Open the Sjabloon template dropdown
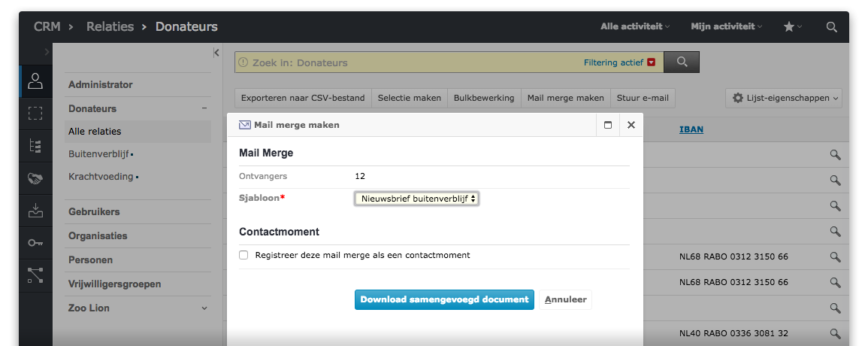 tap(416, 199)
